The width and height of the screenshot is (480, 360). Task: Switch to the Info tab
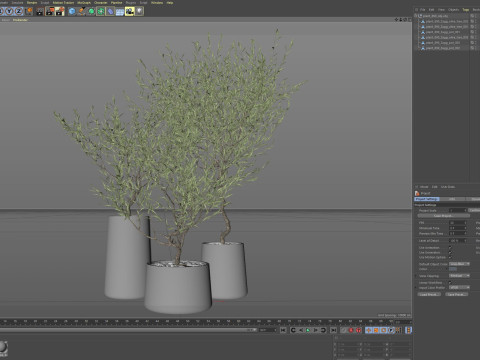click(452, 199)
